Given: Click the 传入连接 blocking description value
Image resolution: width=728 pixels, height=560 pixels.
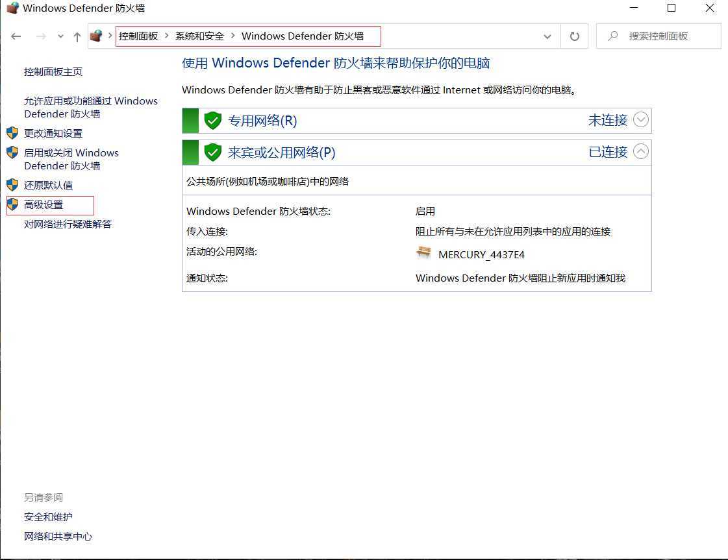Looking at the screenshot, I should (513, 232).
